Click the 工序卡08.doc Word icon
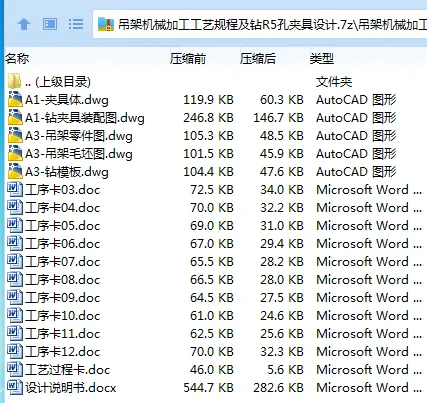The width and height of the screenshot is (427, 403). click(x=15, y=279)
